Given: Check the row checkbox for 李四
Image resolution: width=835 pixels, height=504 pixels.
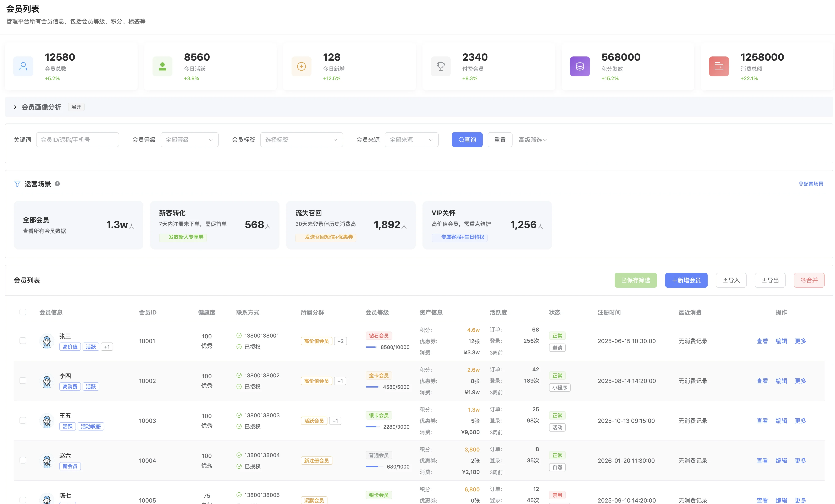Looking at the screenshot, I should click(23, 381).
